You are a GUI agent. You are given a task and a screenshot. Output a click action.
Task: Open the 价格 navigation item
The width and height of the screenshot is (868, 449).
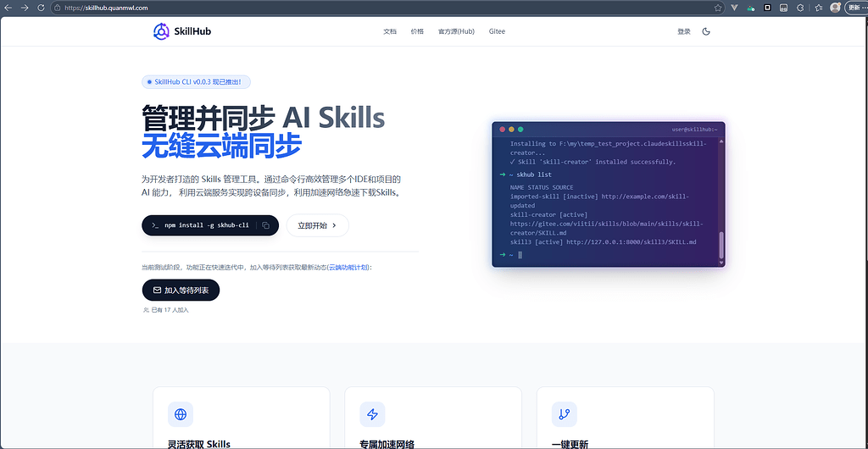pyautogui.click(x=417, y=31)
